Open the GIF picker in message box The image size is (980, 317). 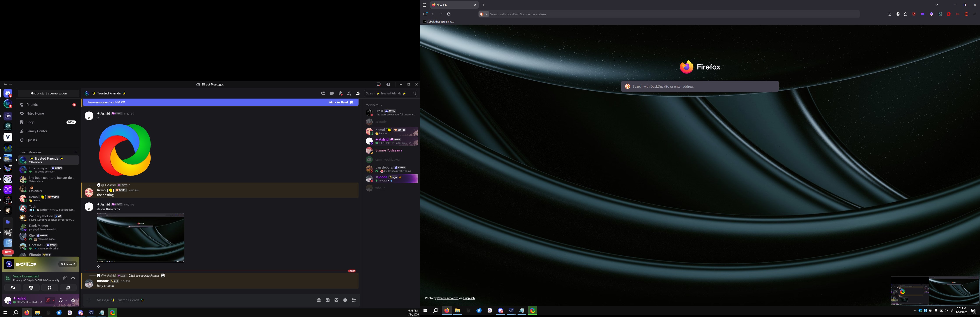(327, 300)
